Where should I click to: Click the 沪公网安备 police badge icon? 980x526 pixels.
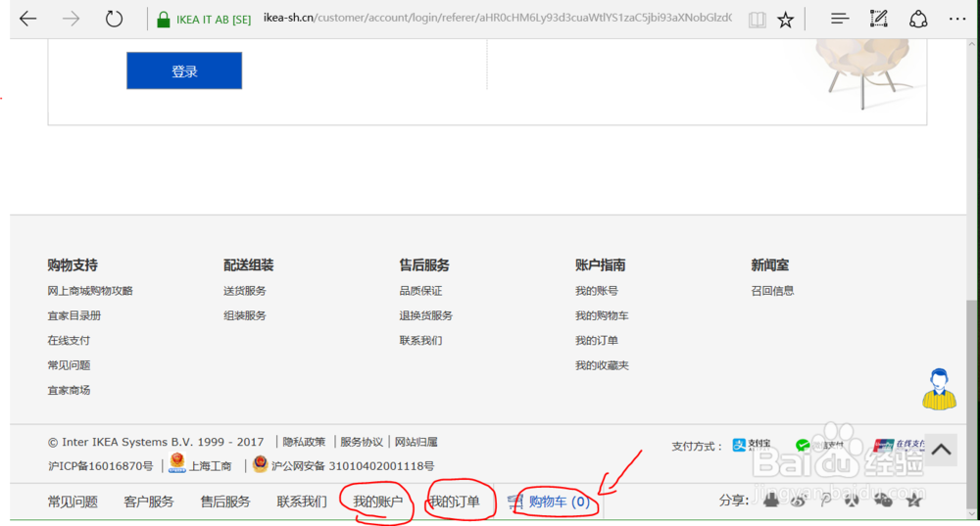click(261, 464)
